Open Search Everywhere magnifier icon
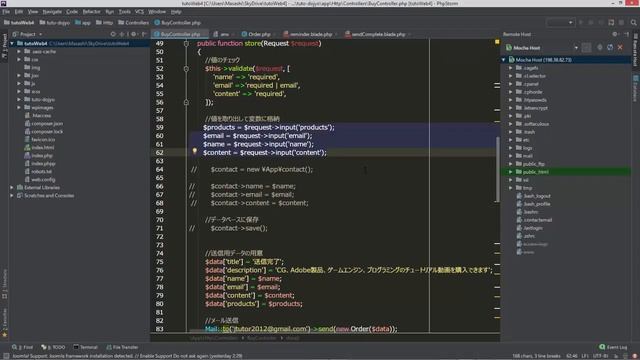640x360 pixels. tap(633, 22)
